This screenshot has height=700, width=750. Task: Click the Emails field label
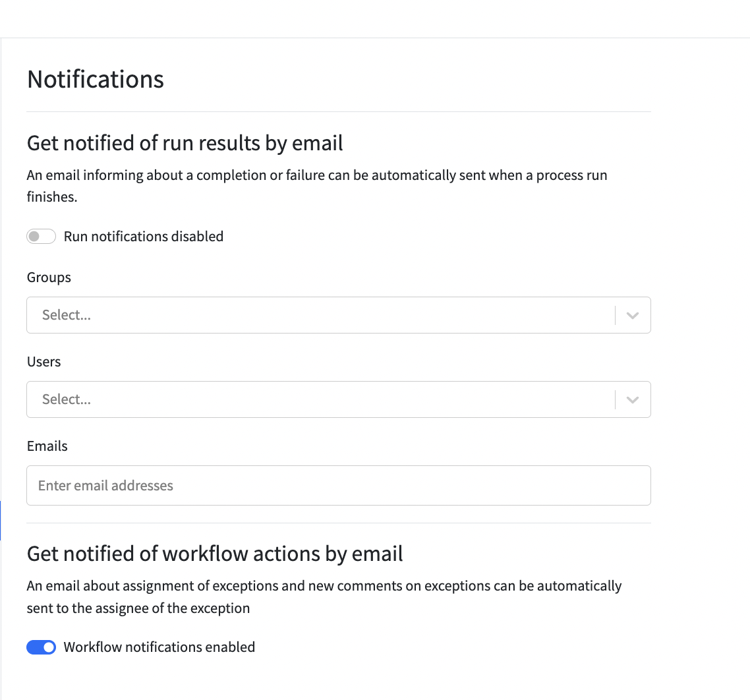tap(47, 446)
